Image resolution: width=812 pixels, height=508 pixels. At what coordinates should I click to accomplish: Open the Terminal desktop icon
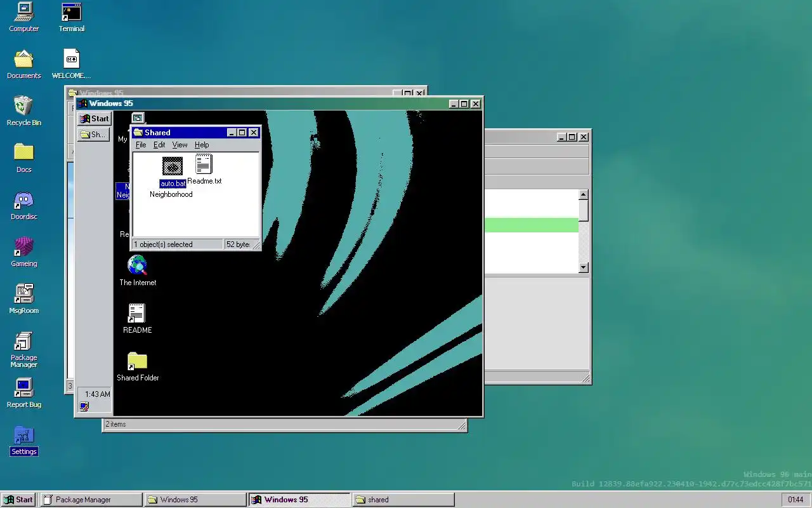click(72, 17)
